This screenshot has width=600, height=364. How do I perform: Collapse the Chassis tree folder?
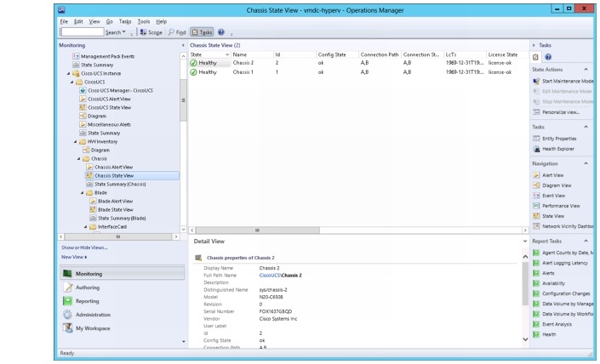click(80, 158)
